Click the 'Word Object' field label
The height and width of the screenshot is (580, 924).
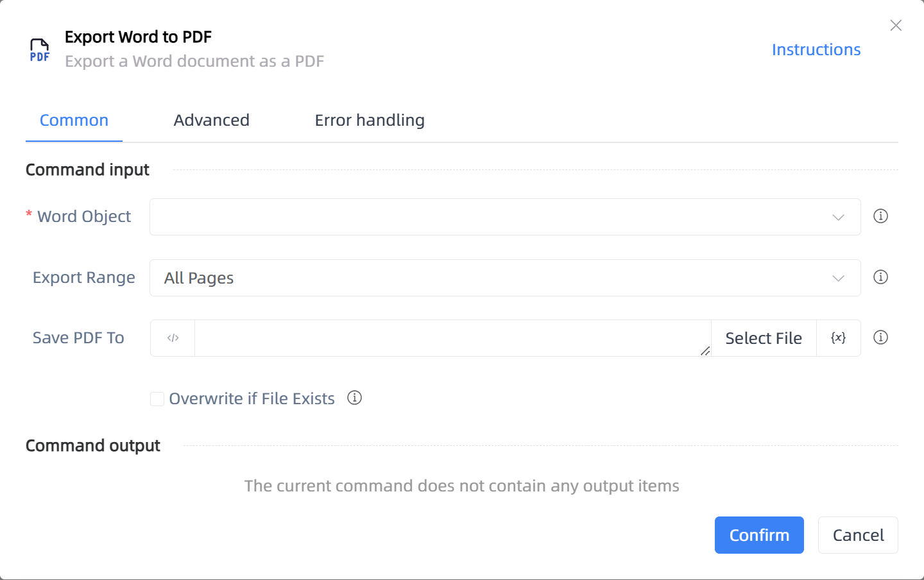coord(84,217)
